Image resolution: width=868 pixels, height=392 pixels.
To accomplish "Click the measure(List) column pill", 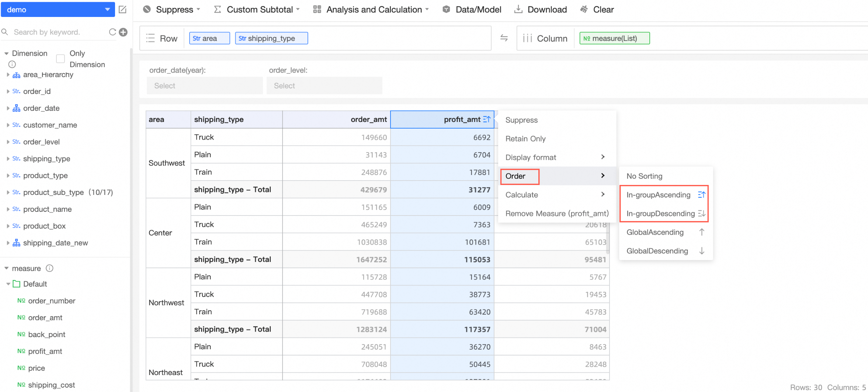I will point(614,38).
